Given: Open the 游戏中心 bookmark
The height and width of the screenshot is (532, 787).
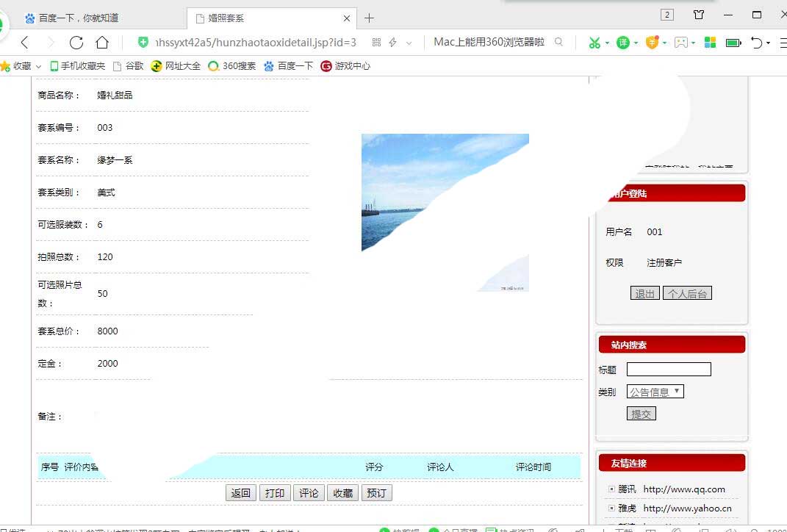Looking at the screenshot, I should (x=345, y=66).
